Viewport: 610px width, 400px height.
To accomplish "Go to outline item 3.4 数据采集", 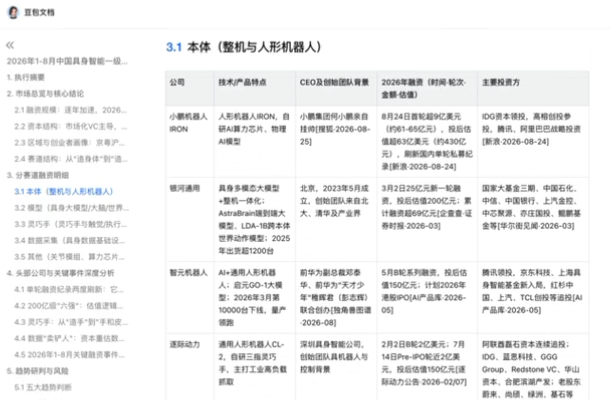I will coord(70,240).
